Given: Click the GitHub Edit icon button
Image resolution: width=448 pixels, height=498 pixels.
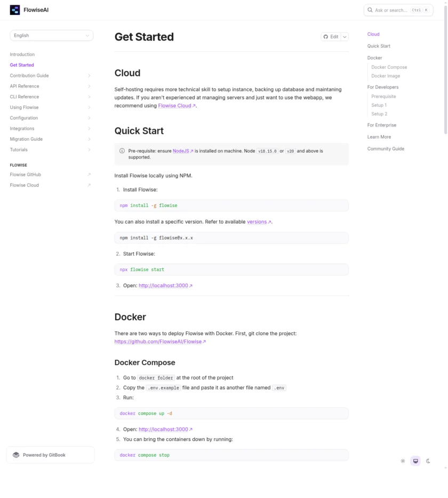Looking at the screenshot, I should (x=331, y=37).
